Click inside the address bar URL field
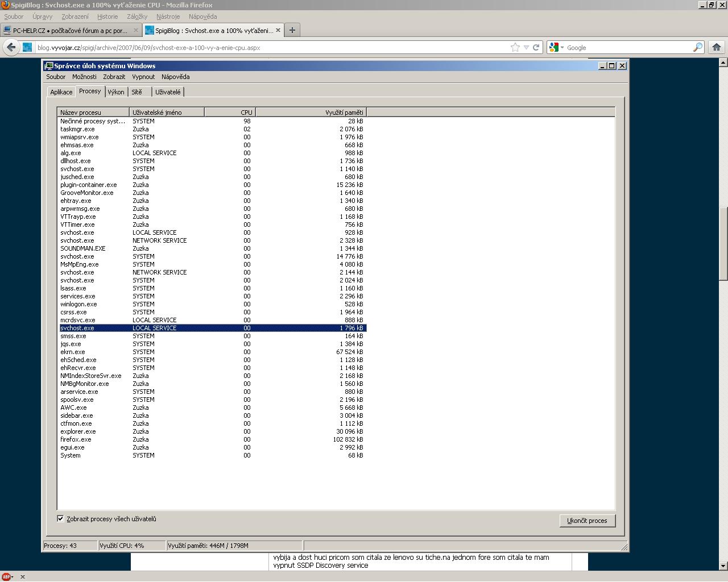The image size is (728, 582). click(267, 48)
